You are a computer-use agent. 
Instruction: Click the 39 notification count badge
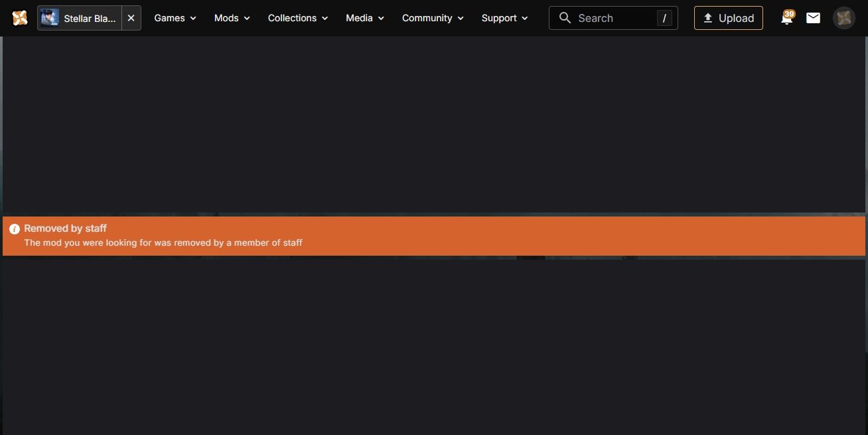coord(789,13)
